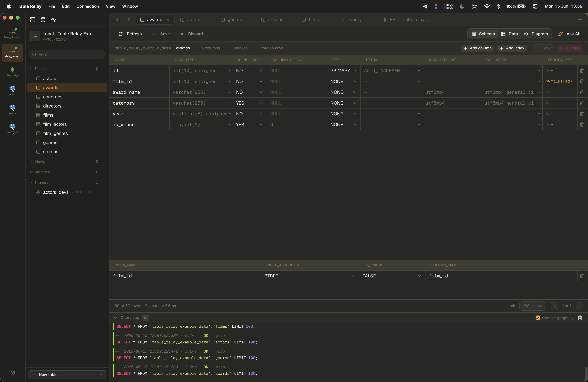Open the connections list icon in sidebar toolbar

[x=33, y=19]
